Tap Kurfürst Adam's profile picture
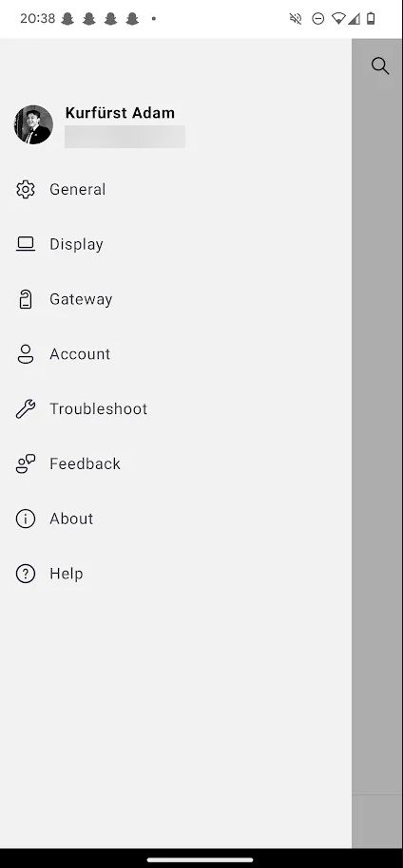403x868 pixels. point(33,124)
